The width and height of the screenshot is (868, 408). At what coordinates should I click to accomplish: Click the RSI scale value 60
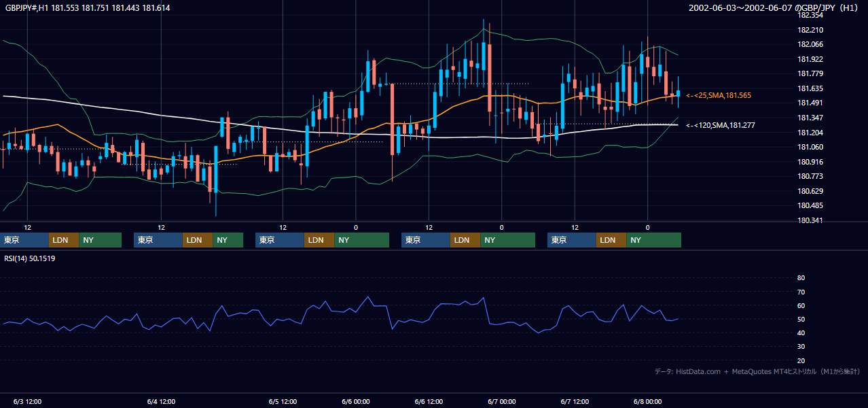click(x=801, y=305)
